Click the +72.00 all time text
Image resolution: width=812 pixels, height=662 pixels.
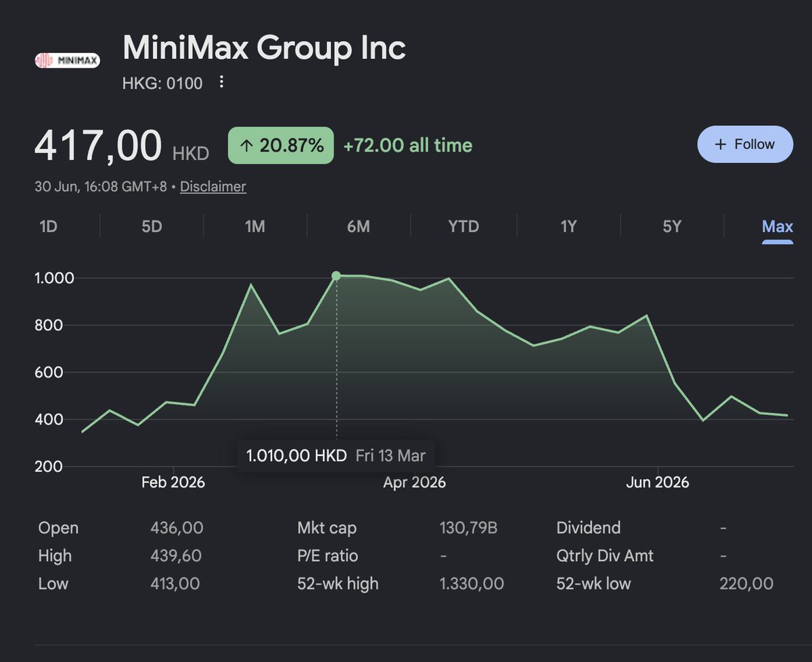pos(408,145)
